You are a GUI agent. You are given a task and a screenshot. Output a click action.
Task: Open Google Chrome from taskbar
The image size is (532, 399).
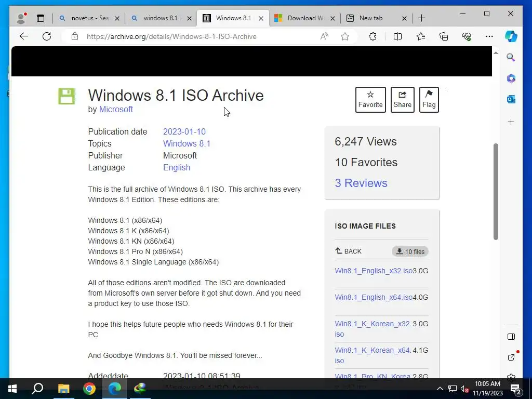point(89,389)
